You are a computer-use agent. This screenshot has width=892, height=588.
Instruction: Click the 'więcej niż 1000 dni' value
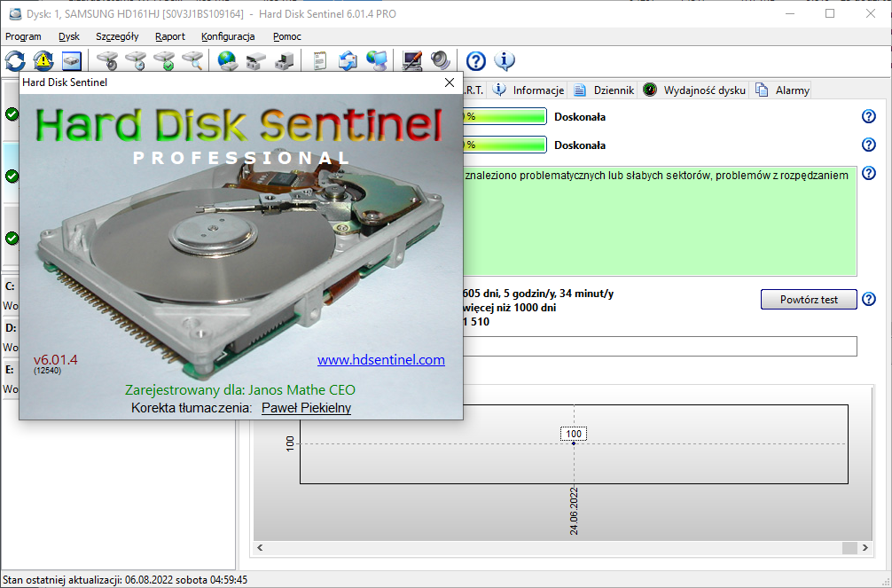(509, 308)
